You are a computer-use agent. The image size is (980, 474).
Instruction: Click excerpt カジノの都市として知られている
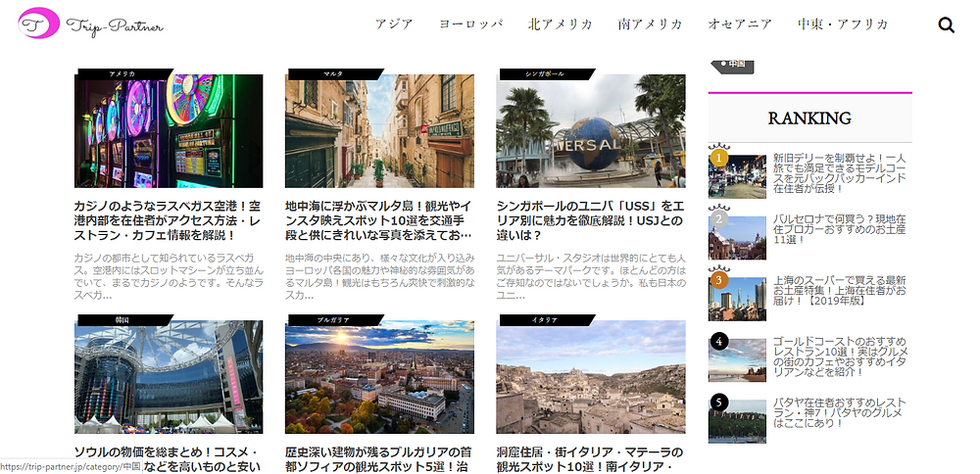pyautogui.click(x=169, y=276)
